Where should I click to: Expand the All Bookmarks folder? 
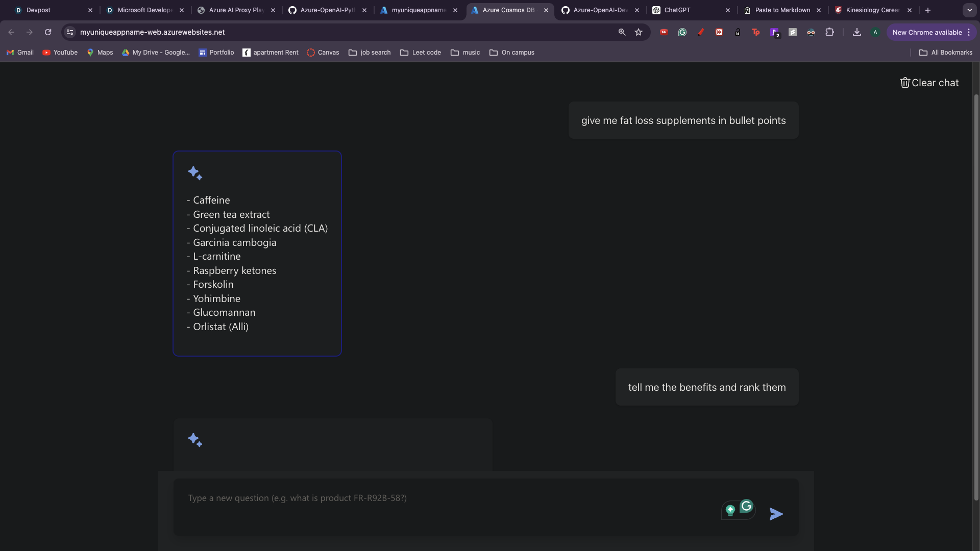(x=945, y=53)
